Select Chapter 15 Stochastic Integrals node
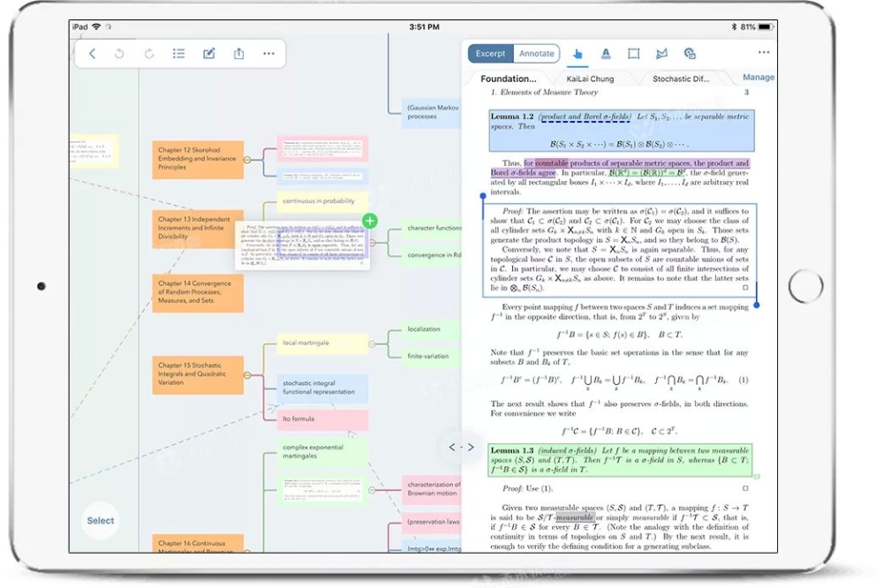883x588 pixels. pos(198,374)
